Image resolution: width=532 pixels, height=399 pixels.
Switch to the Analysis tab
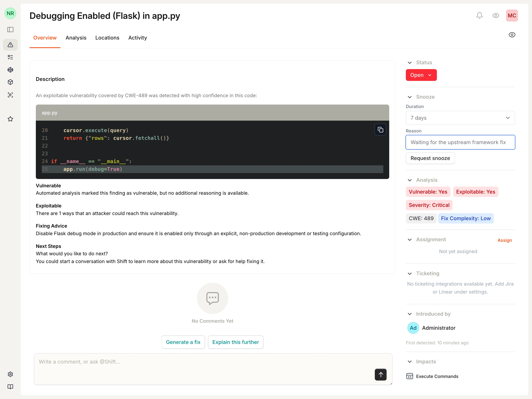[76, 38]
